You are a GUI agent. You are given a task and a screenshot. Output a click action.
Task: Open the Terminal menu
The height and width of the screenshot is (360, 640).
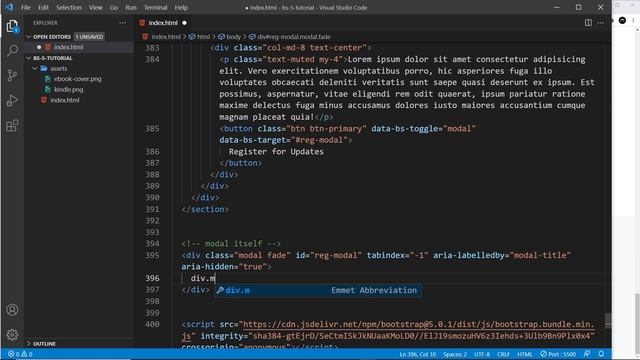(156, 7)
